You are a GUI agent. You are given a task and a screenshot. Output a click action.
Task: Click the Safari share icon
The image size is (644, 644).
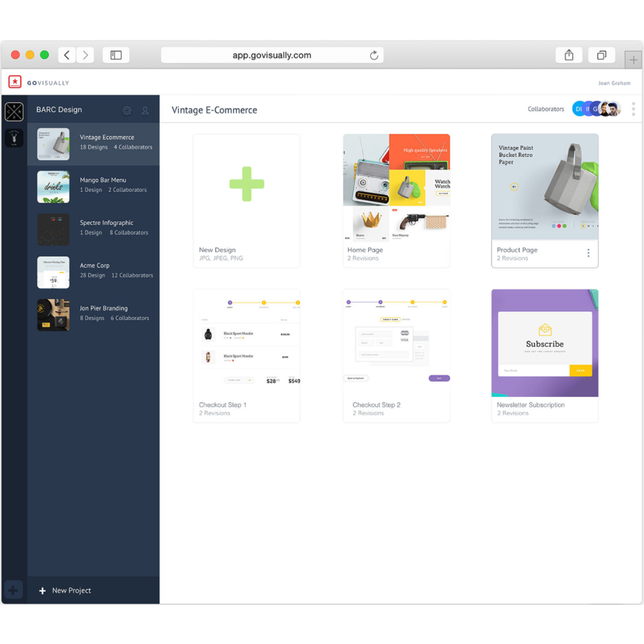569,55
